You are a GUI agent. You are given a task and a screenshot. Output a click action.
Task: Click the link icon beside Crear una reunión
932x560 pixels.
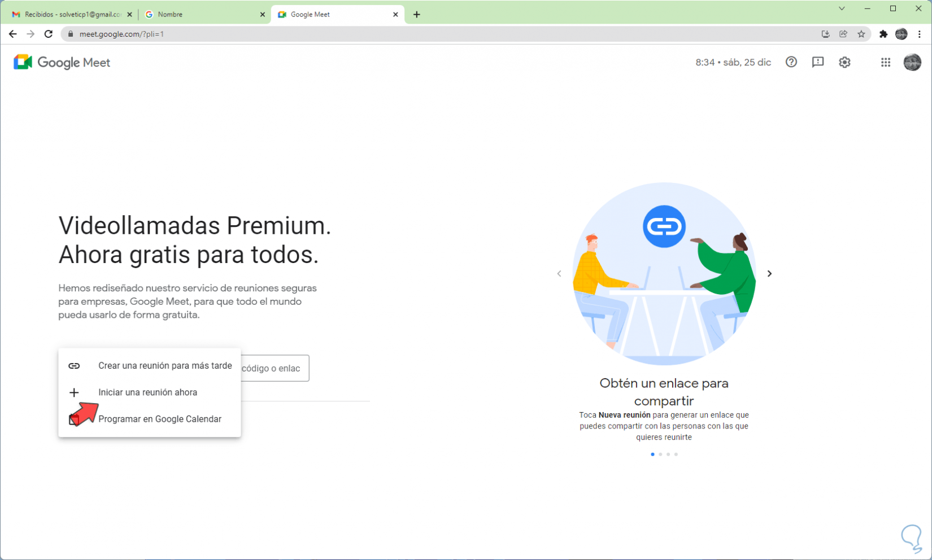(x=74, y=366)
